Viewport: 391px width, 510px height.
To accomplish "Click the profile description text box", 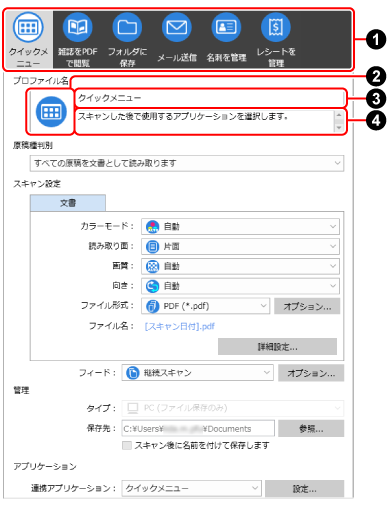I will (x=205, y=121).
